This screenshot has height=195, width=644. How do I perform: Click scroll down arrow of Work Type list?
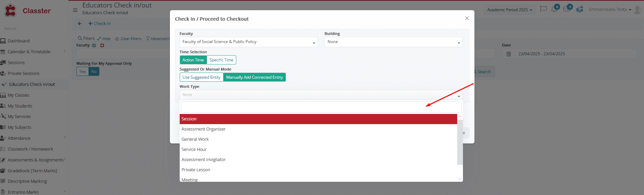tap(460, 179)
